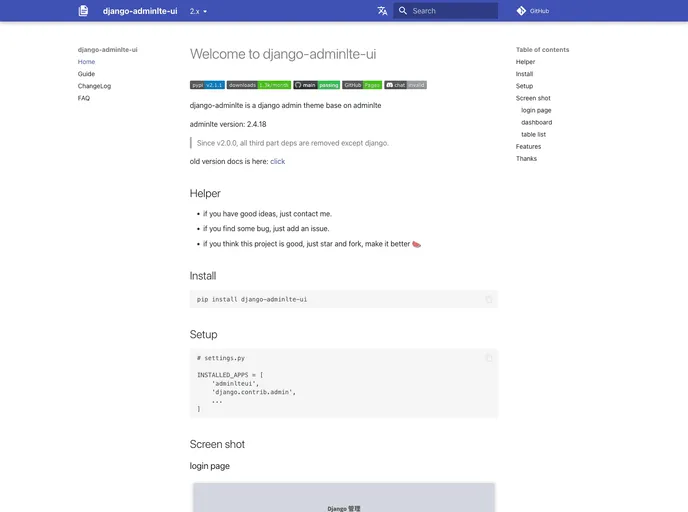
Task: Click the GitHub Pages badge
Action: pyautogui.click(x=362, y=85)
